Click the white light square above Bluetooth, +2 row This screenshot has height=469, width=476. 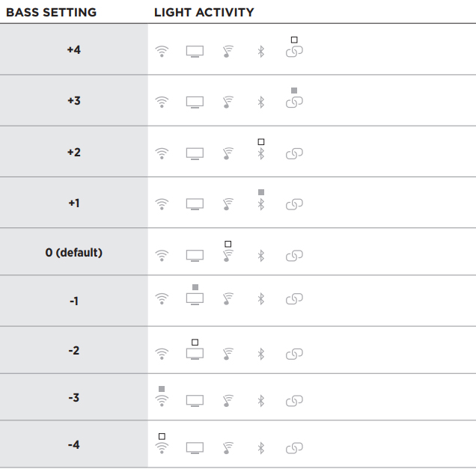point(261,141)
